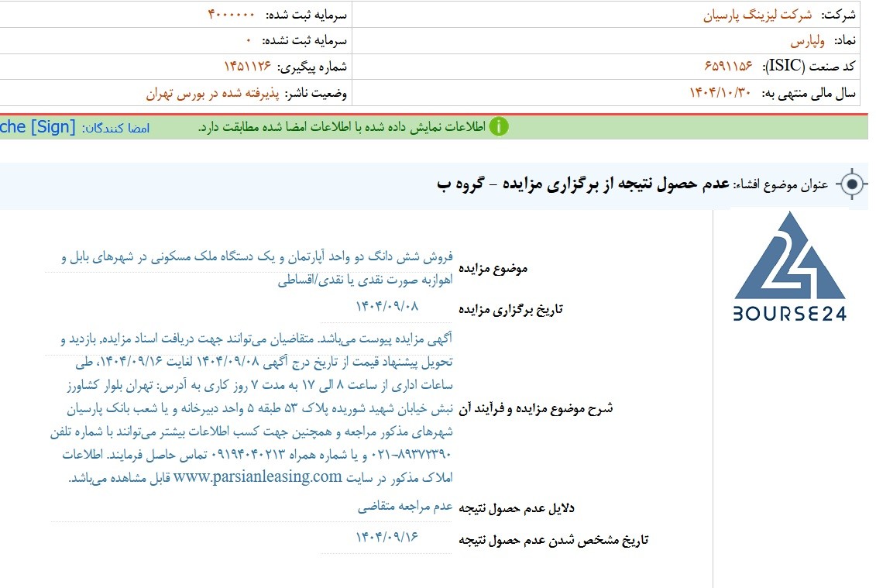Click the www.parsianleasing.com website address
The height and width of the screenshot is (588, 876).
click(x=258, y=476)
